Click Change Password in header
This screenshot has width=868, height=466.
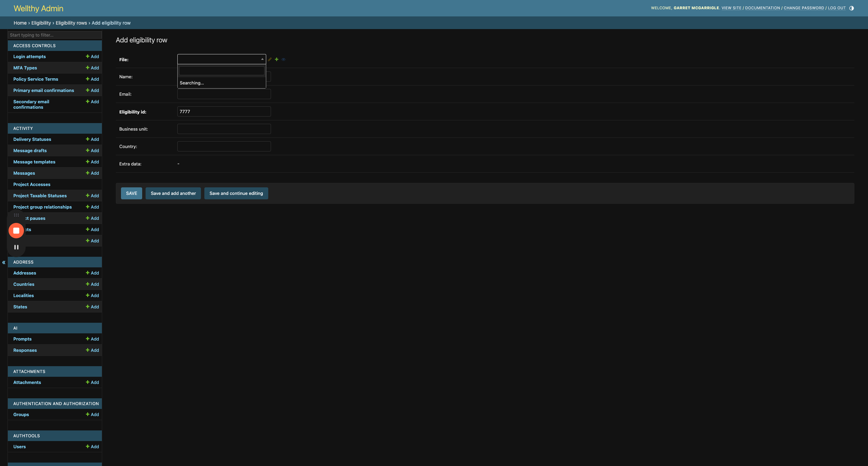804,8
